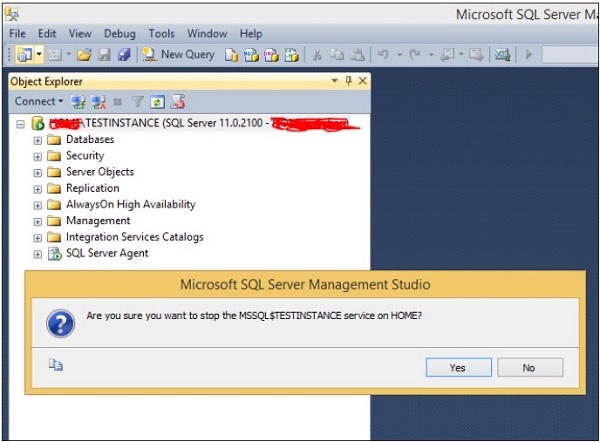The image size is (600, 442).
Task: Click No to cancel stopping service
Action: click(x=529, y=368)
